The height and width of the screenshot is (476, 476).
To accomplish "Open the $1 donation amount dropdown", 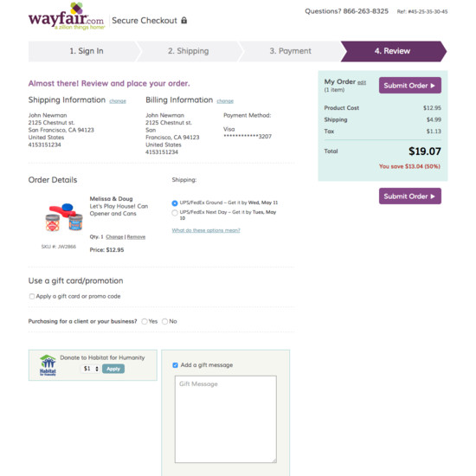I will (x=91, y=369).
